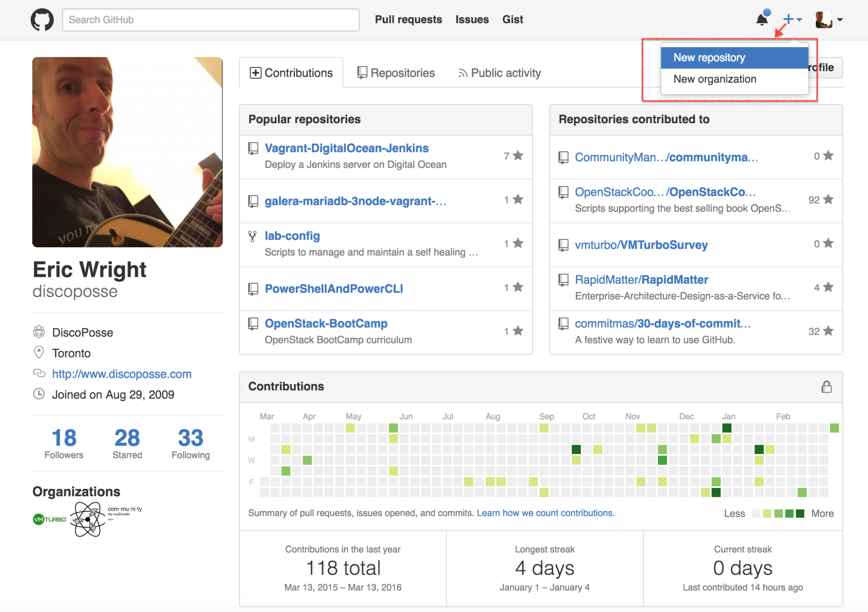This screenshot has height=612, width=868.
Task: Expand the plus create-new dropdown
Action: pyautogui.click(x=792, y=19)
